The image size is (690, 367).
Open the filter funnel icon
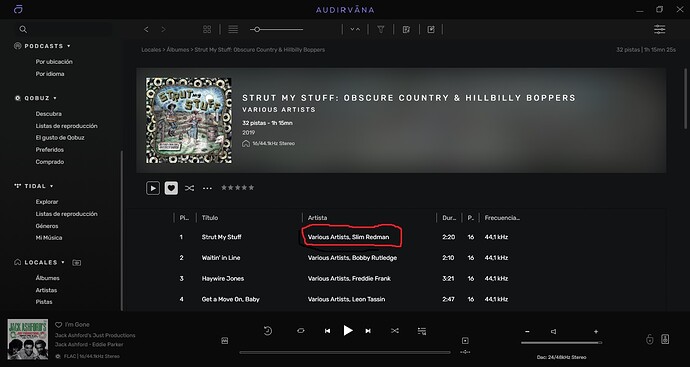tap(381, 29)
